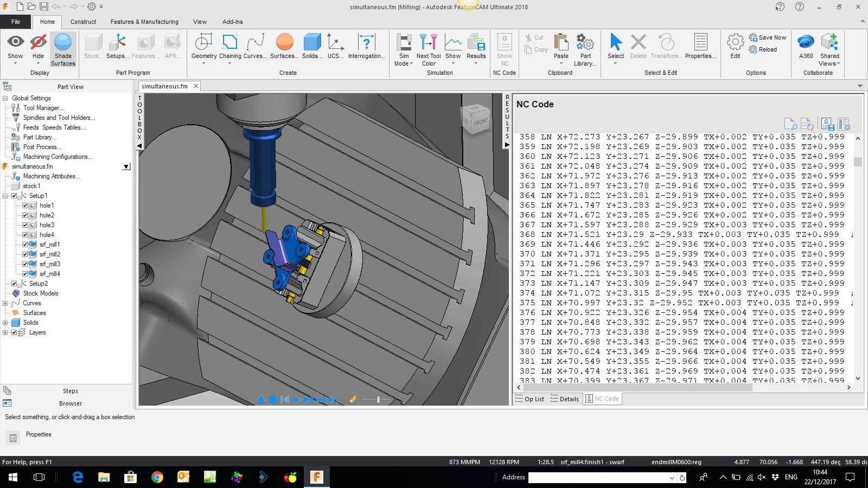Screen dimensions: 868x488
Task: Play the toolpath simulation
Action: pos(297,400)
